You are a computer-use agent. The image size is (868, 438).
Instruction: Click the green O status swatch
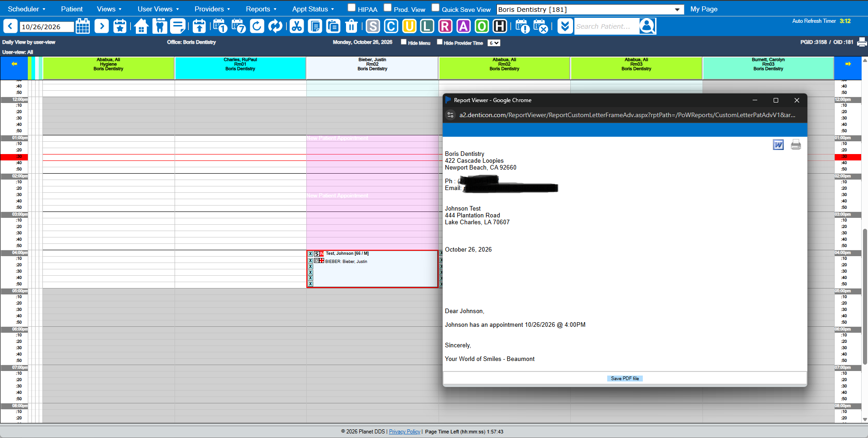point(482,26)
